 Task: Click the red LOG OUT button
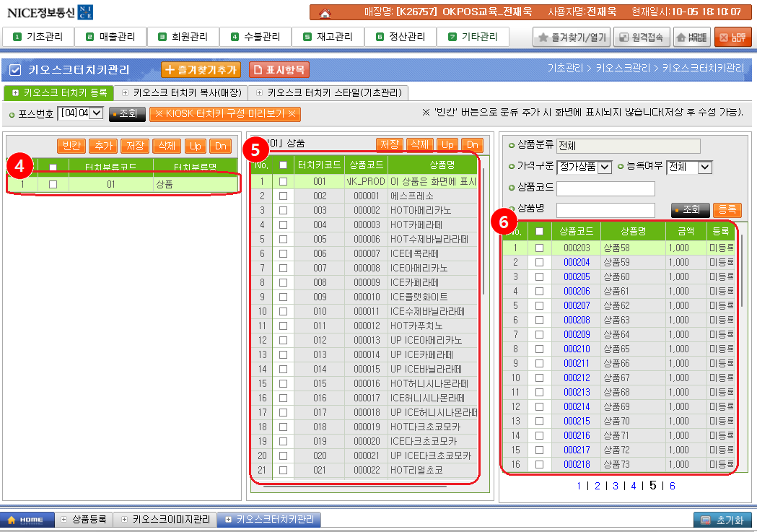click(732, 37)
